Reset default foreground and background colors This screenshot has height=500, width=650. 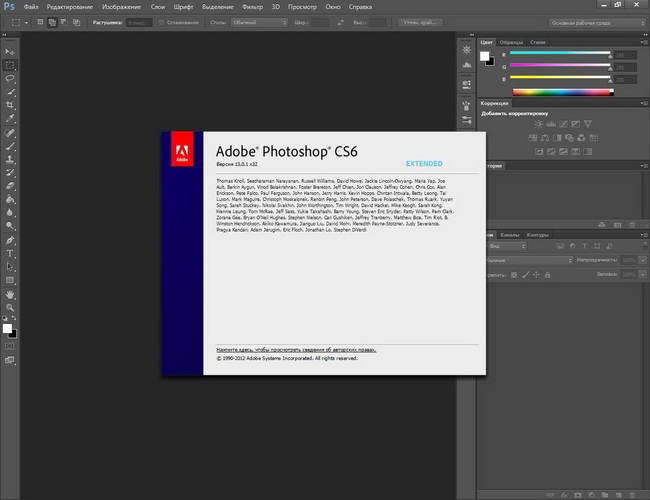click(x=5, y=318)
